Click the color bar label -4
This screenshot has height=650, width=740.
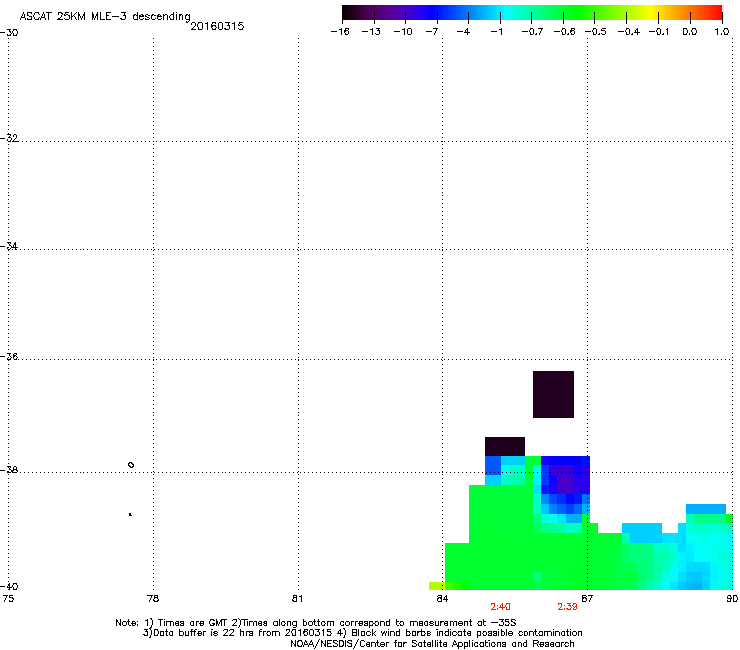click(463, 32)
